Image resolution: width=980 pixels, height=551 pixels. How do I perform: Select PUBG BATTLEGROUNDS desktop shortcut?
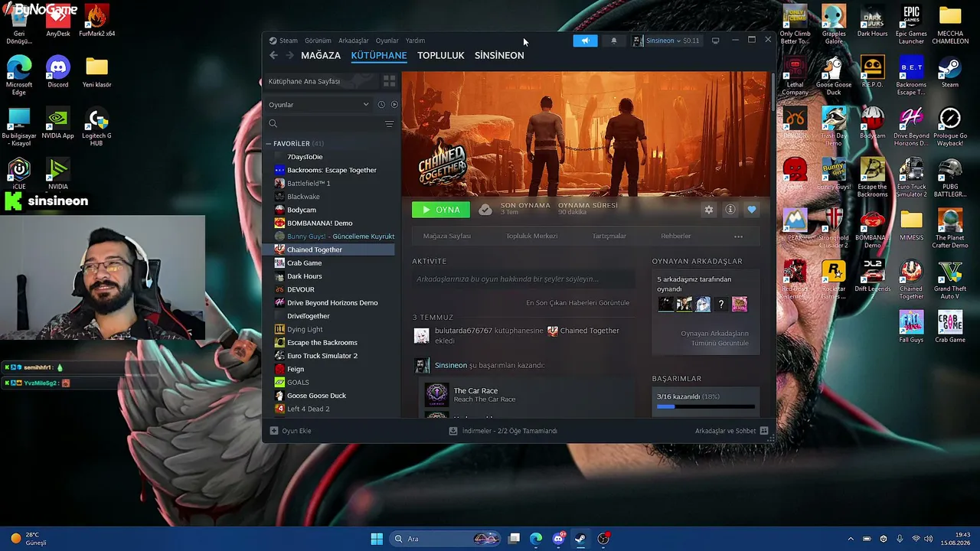point(950,178)
